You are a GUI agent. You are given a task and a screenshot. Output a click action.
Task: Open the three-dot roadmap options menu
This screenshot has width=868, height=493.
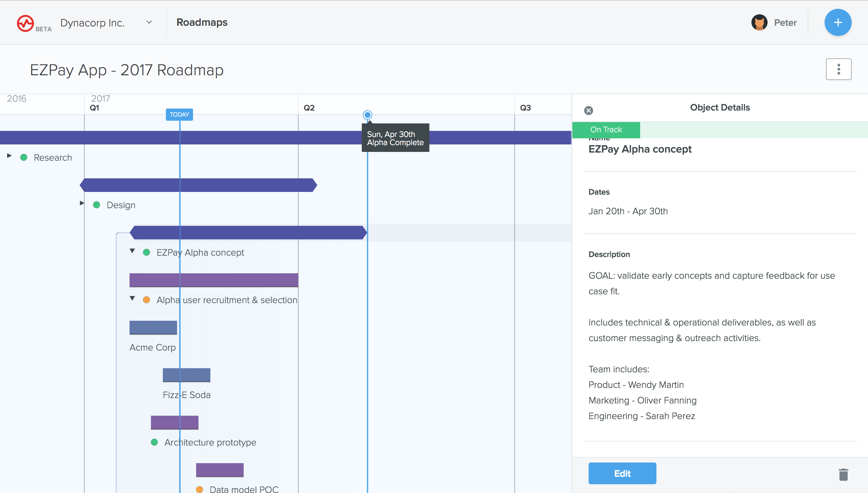coord(838,69)
